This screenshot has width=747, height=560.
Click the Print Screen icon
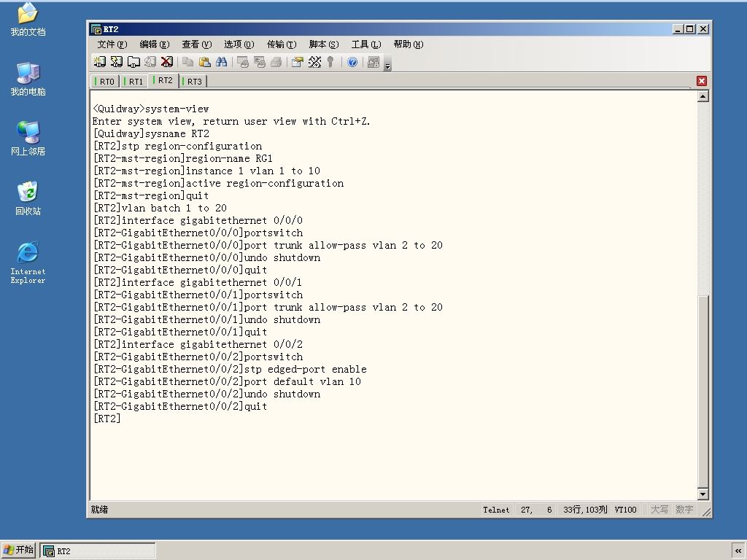[243, 62]
